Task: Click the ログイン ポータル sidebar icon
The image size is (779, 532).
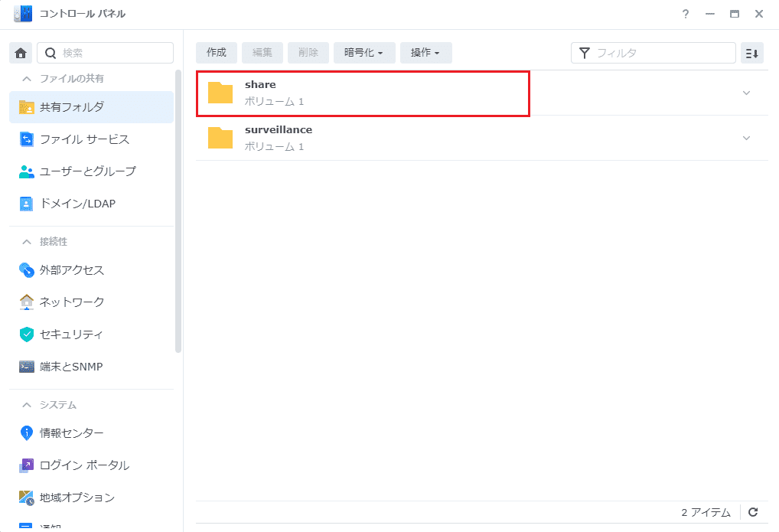Action: coord(26,465)
